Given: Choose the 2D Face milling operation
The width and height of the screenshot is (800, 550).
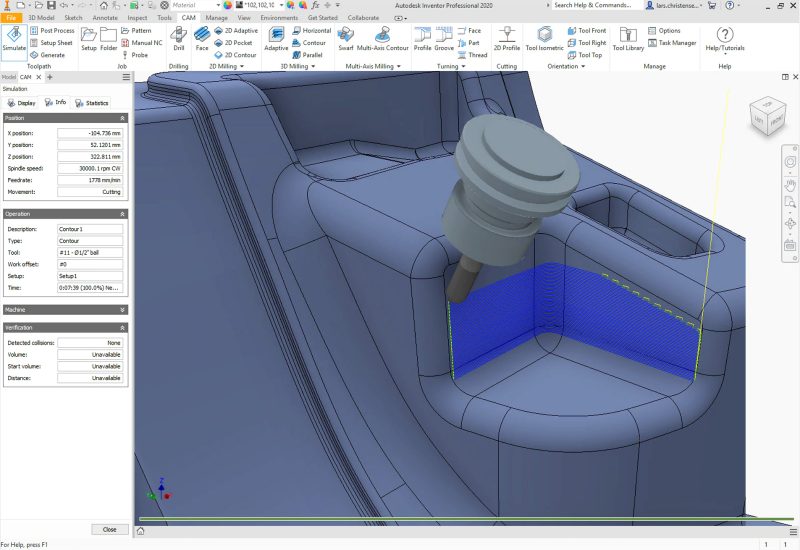Looking at the screenshot, I should pyautogui.click(x=202, y=40).
